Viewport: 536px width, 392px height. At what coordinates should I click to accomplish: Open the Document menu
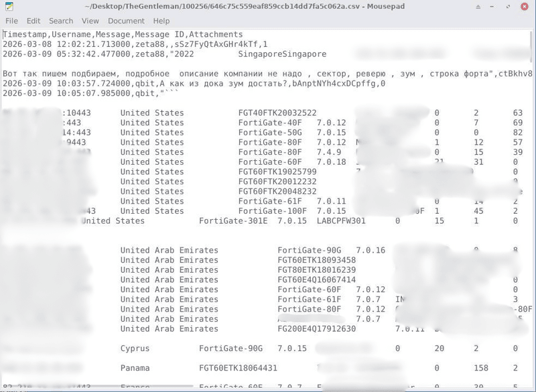pyautogui.click(x=126, y=21)
